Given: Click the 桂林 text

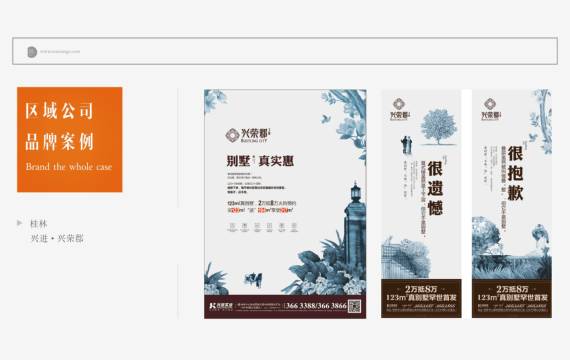Looking at the screenshot, I should point(39,224).
